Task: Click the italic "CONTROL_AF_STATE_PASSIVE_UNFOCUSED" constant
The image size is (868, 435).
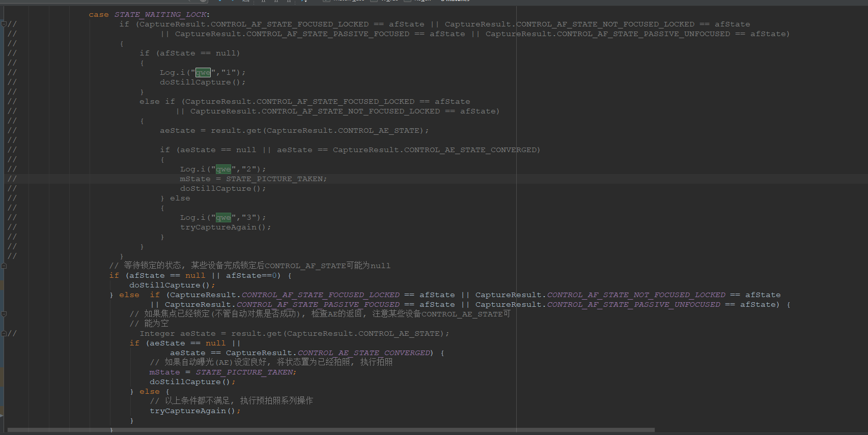Action: pyautogui.click(x=634, y=305)
